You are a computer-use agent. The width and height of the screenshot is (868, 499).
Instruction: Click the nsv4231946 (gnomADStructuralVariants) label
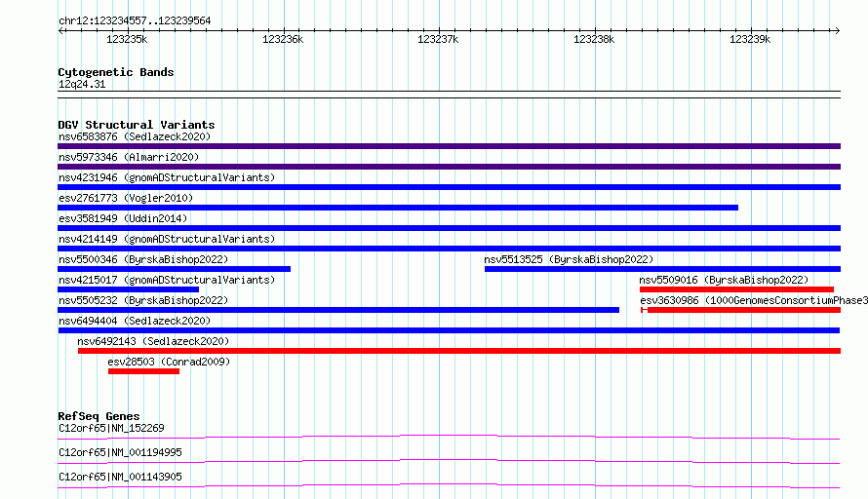point(167,177)
